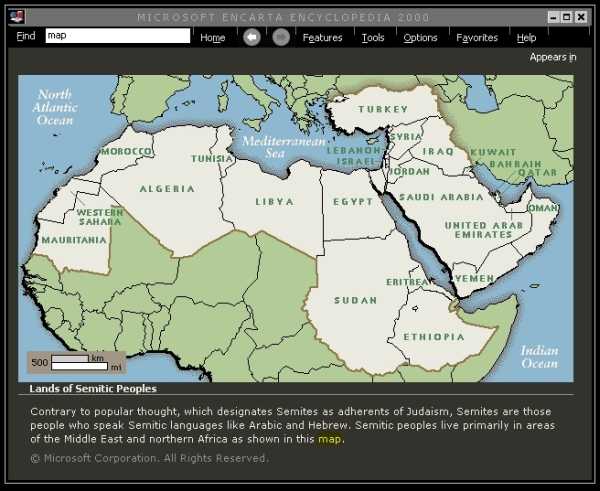
Task: Click the MOROCCO label on map
Action: point(127,152)
